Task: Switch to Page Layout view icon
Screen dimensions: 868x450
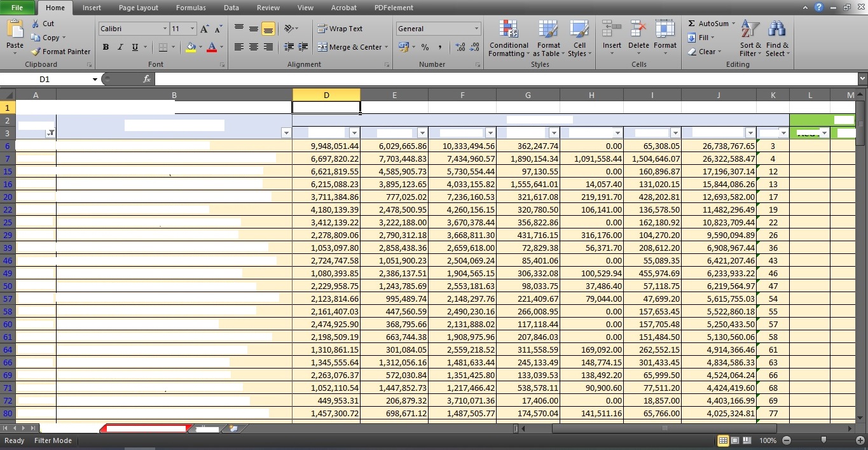Action: tap(735, 440)
